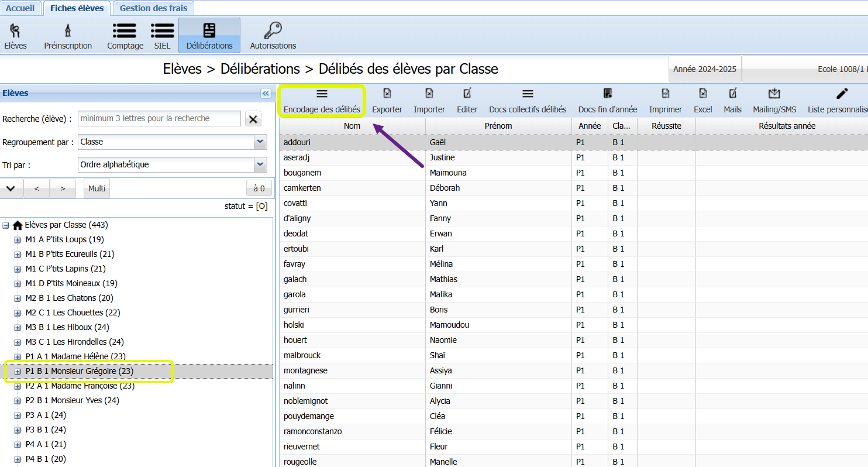Open the Mailing/SMS tool
Image resolution: width=868 pixels, height=467 pixels.
pyautogui.click(x=774, y=101)
